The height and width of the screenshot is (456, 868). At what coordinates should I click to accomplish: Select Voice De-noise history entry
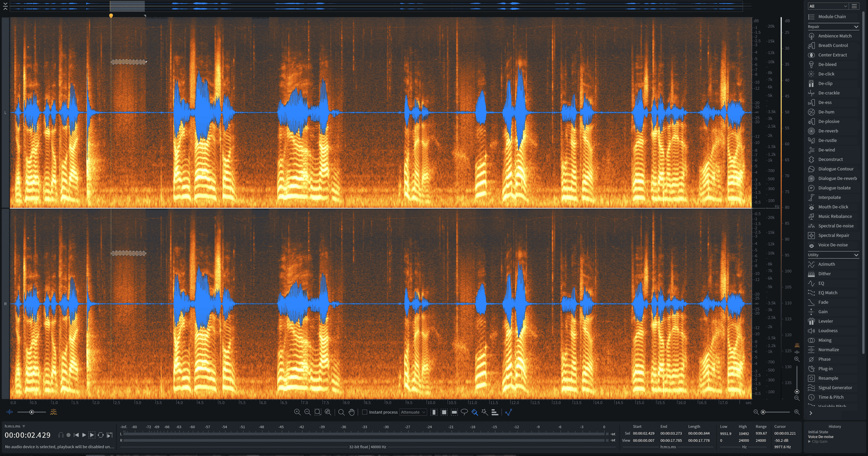click(x=821, y=437)
